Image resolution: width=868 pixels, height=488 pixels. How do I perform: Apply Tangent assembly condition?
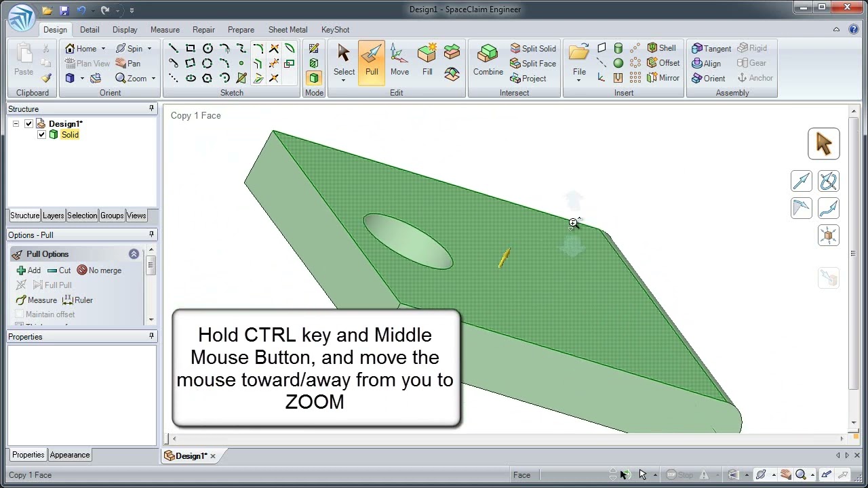click(x=711, y=49)
